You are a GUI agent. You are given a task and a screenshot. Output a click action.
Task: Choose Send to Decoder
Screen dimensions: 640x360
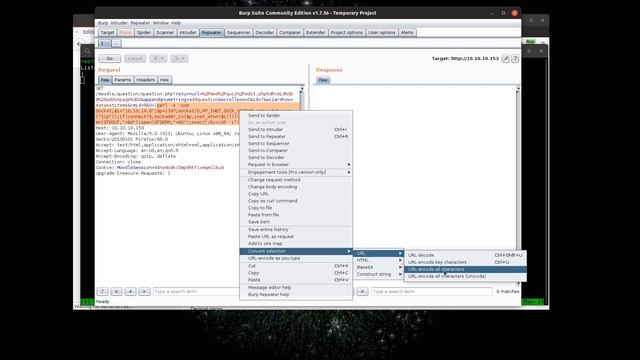click(296, 157)
